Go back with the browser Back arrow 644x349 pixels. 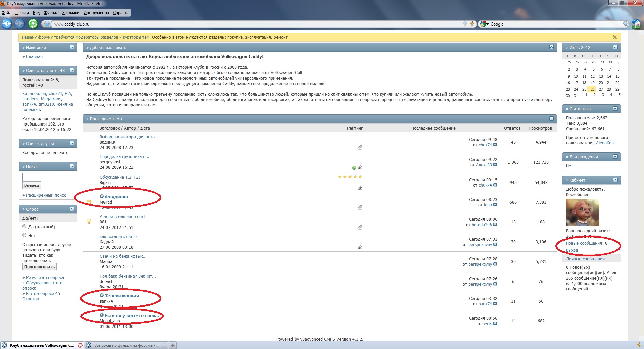coord(7,23)
